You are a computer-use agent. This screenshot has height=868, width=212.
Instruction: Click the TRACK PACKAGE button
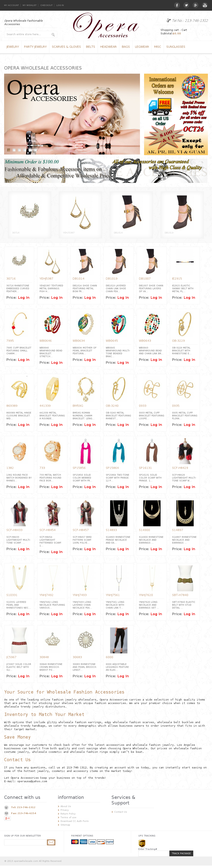(x=181, y=853)
